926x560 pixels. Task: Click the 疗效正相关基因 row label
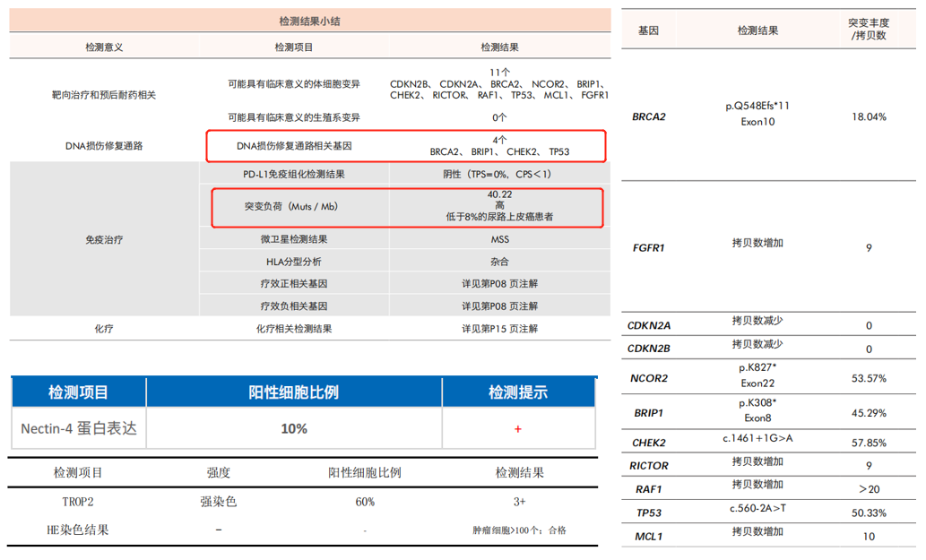click(293, 284)
